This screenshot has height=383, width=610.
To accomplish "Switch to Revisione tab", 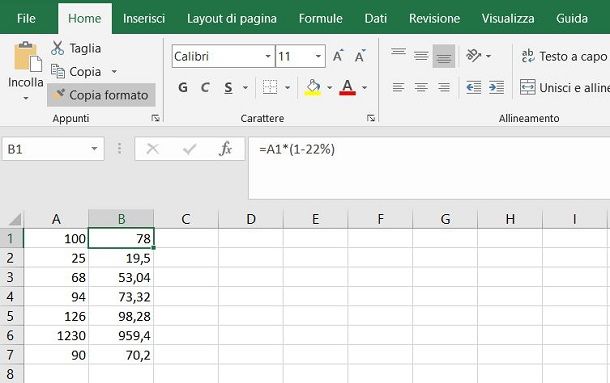I will [435, 18].
